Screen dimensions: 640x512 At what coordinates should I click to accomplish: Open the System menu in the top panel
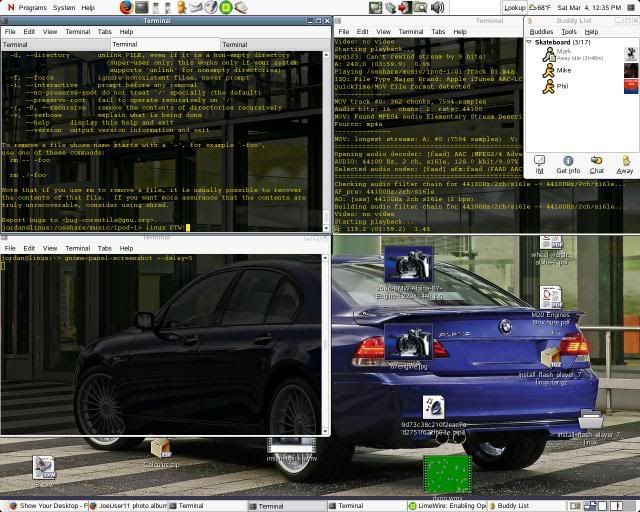(64, 7)
